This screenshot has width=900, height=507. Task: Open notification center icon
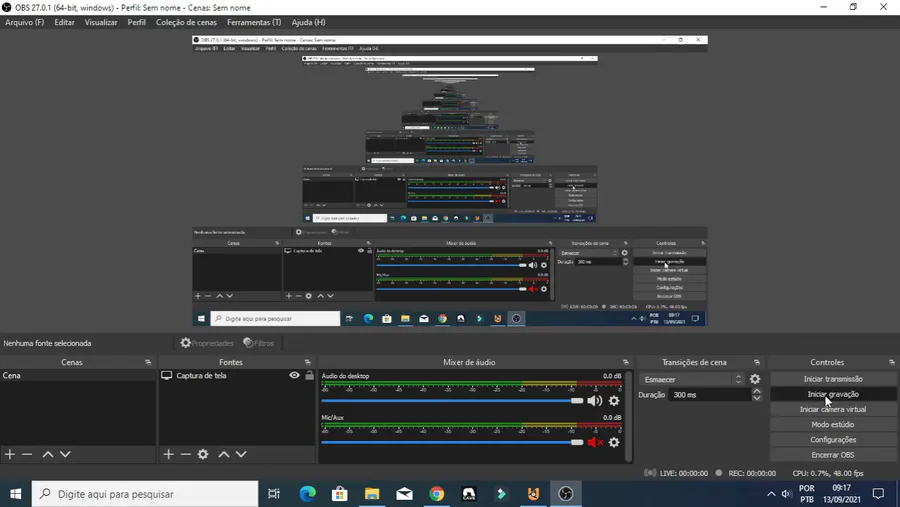point(878,494)
